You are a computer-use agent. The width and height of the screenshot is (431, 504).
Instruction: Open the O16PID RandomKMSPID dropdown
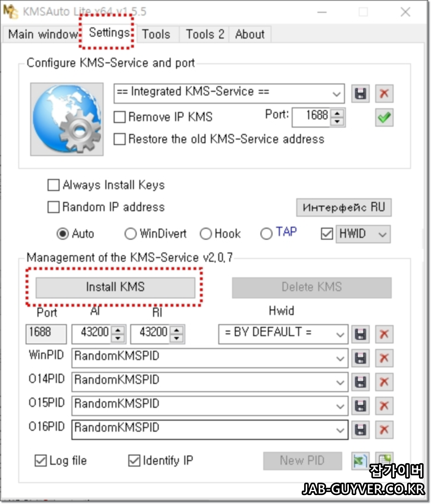point(340,430)
